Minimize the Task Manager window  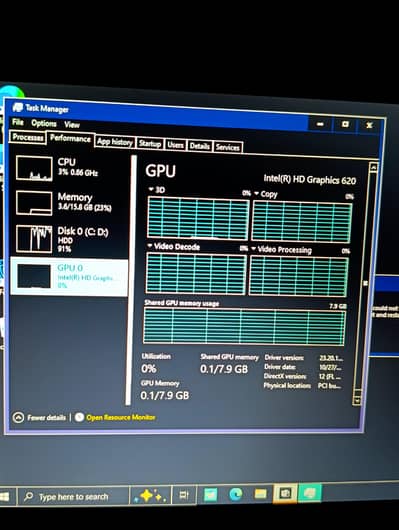click(x=320, y=124)
